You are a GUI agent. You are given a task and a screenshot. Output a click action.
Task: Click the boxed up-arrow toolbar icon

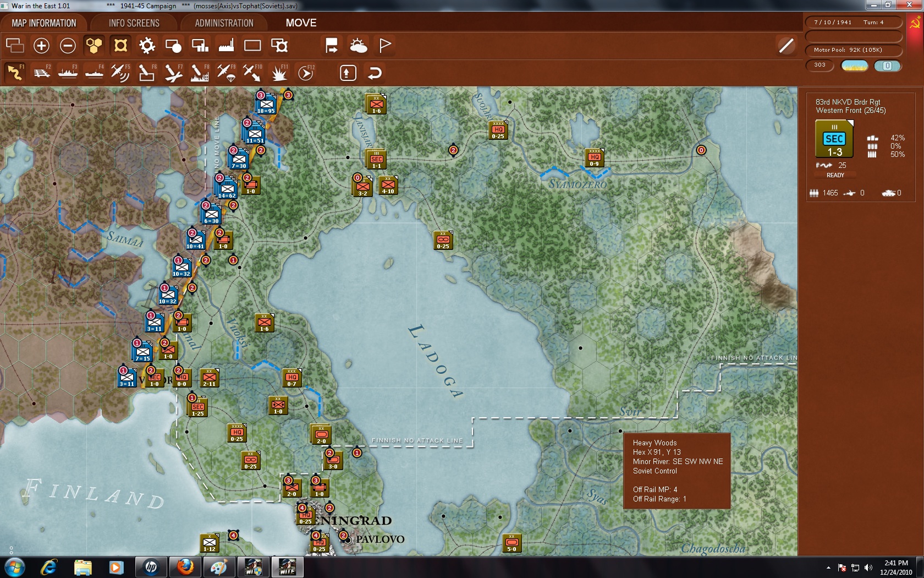point(348,73)
